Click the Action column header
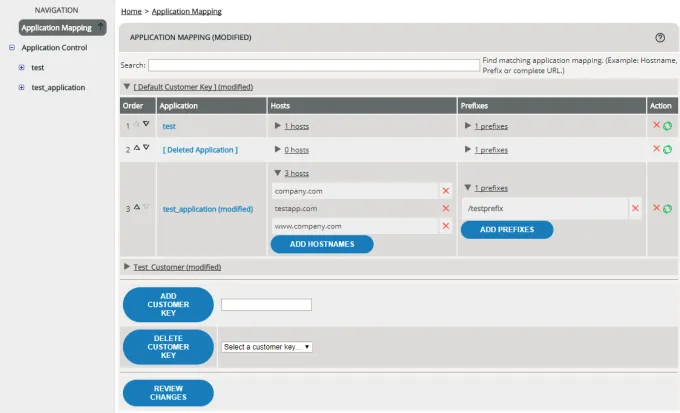Image resolution: width=680 pixels, height=413 pixels. (x=662, y=105)
